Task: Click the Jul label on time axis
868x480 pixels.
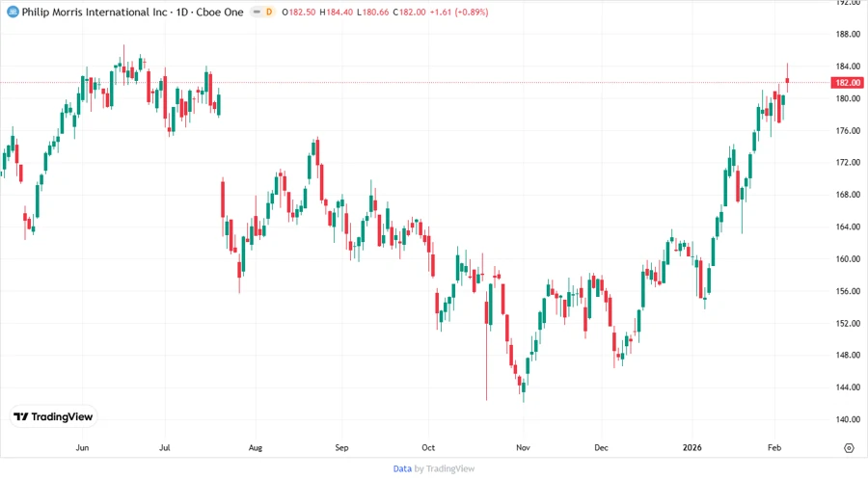Action: click(164, 447)
